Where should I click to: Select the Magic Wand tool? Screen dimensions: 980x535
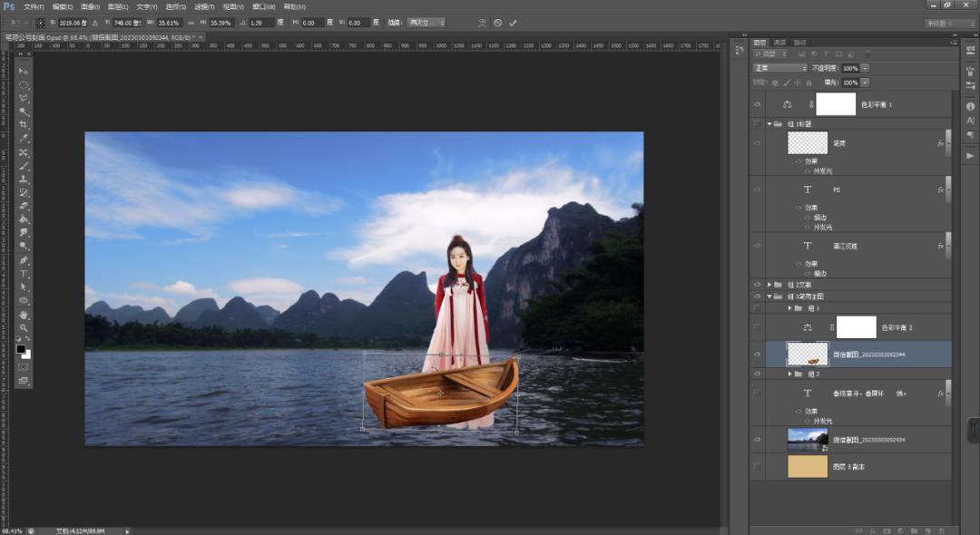coord(24,112)
